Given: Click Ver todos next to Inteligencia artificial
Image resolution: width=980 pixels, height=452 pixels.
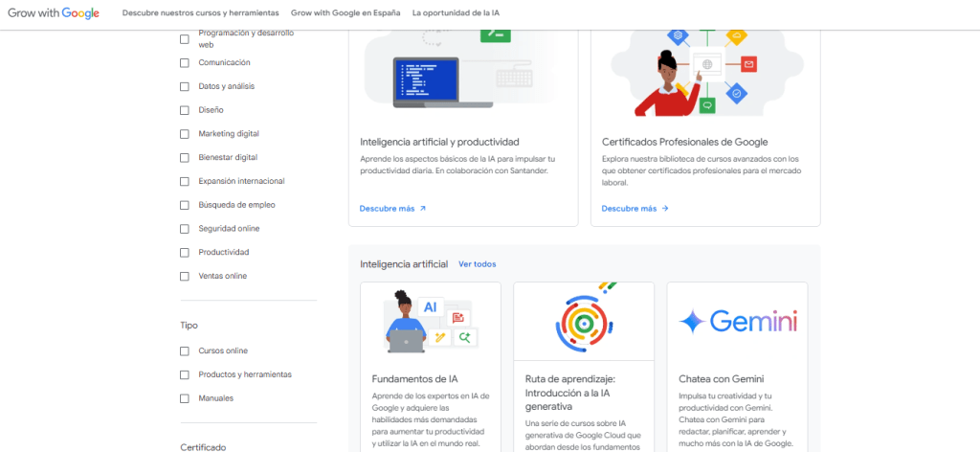Looking at the screenshot, I should point(477,264).
